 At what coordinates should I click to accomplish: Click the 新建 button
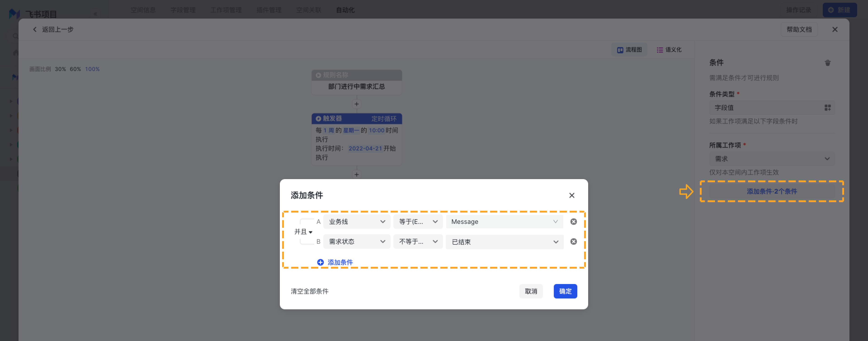coord(839,10)
